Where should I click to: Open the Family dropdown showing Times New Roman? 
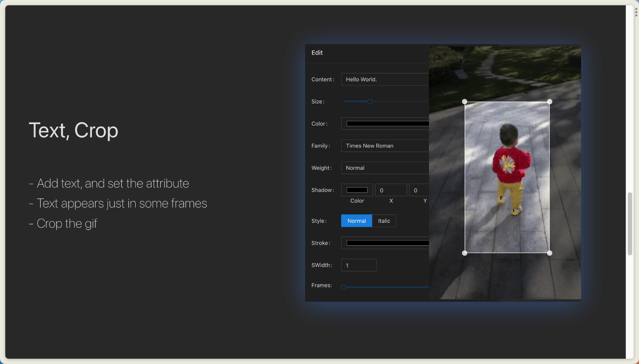tap(385, 146)
